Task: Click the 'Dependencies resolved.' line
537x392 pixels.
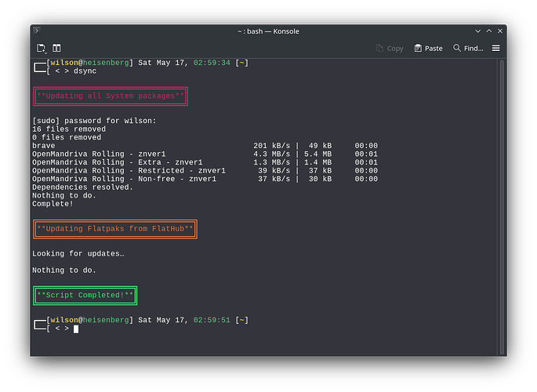Action: pyautogui.click(x=82, y=187)
